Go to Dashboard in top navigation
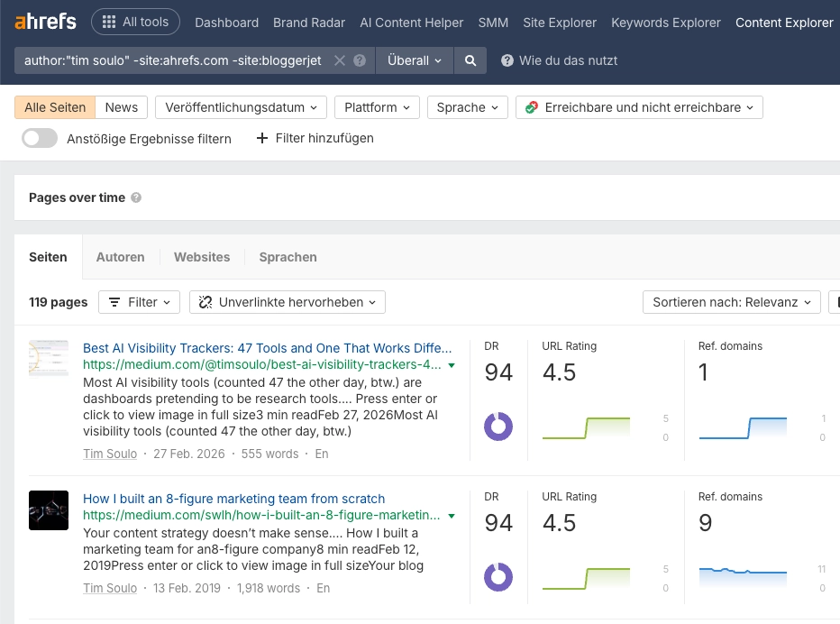The image size is (840, 624). [x=226, y=23]
